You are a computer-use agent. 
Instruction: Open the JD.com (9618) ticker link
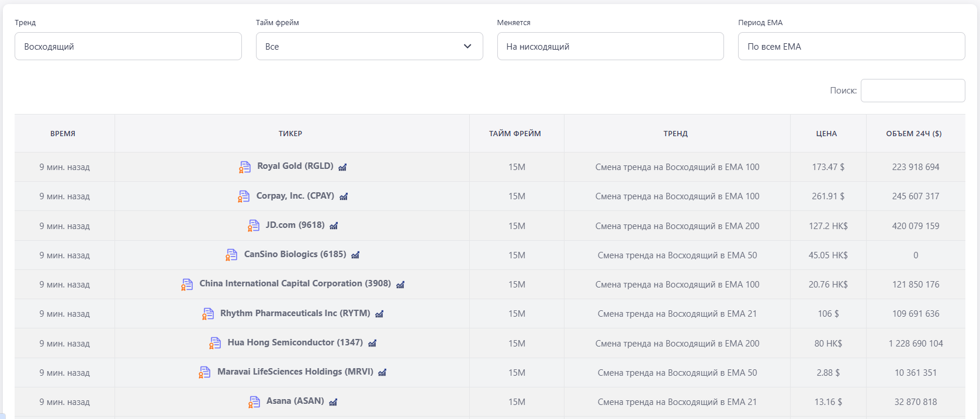pos(295,225)
